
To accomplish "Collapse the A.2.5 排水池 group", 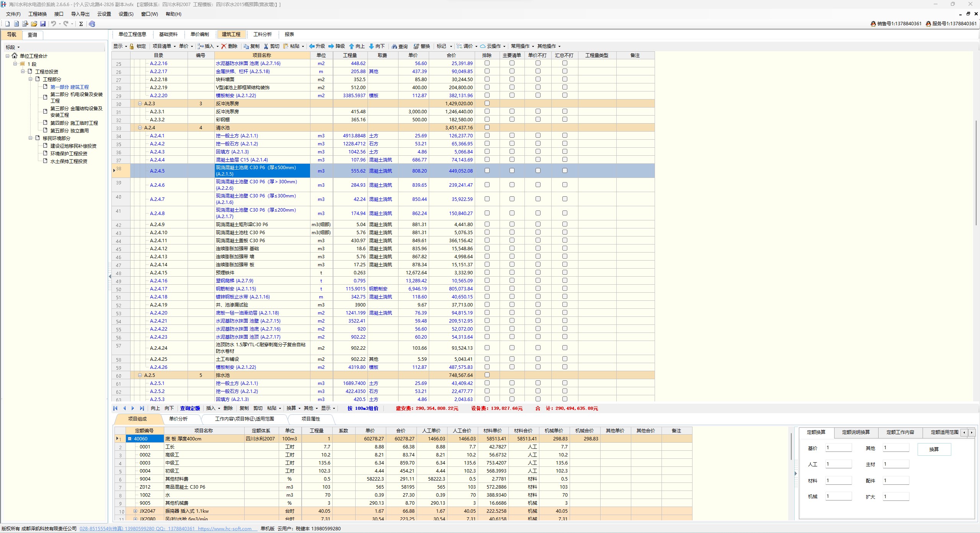I will [140, 375].
